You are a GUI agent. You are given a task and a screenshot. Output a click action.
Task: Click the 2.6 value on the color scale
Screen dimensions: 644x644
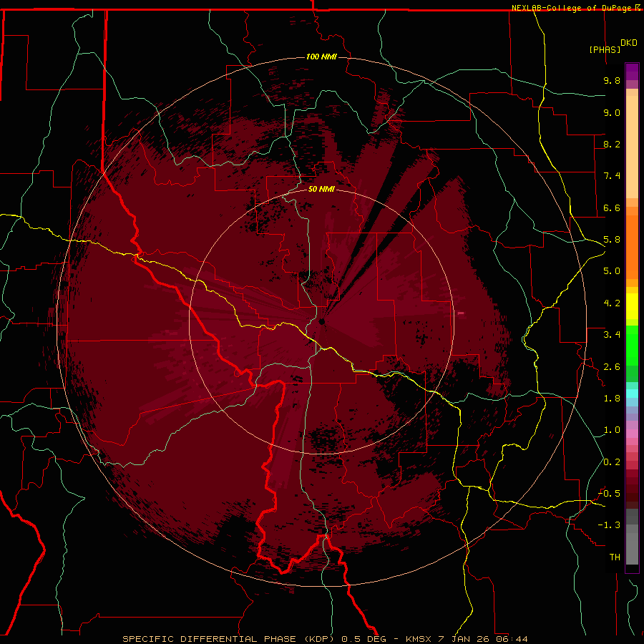pos(612,367)
